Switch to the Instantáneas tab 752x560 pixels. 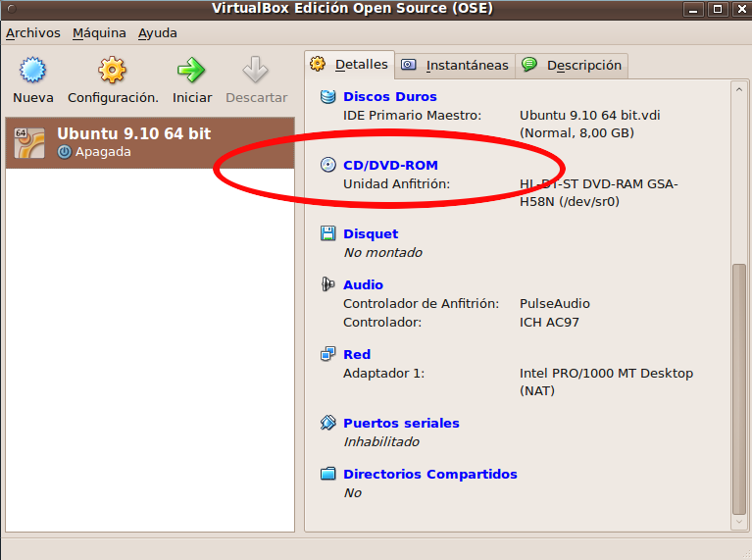[x=455, y=66]
